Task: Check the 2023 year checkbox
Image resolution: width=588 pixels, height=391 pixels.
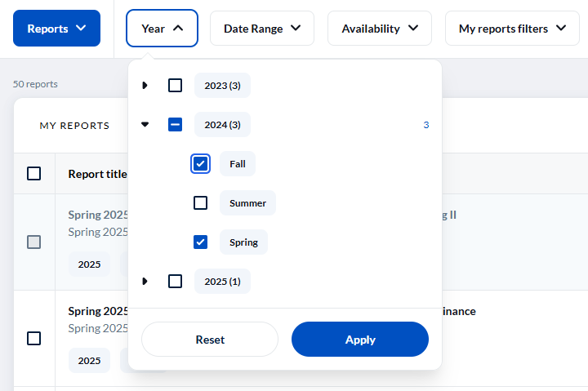Action: (x=175, y=86)
